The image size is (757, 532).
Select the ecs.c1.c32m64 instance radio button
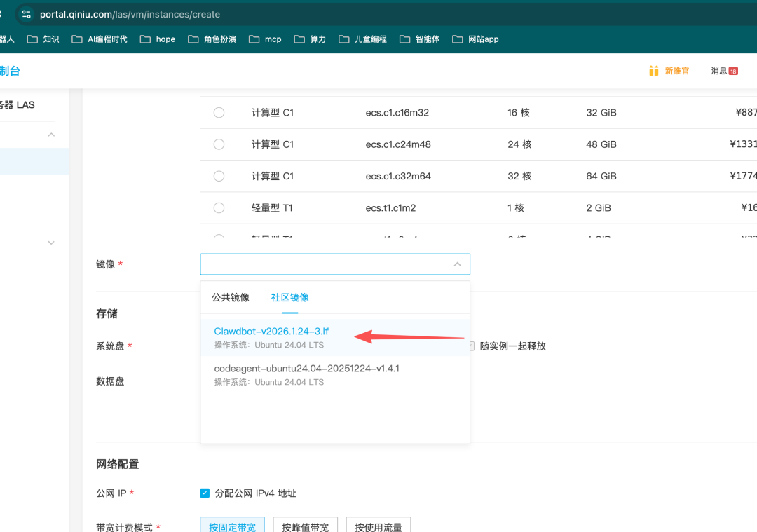219,176
